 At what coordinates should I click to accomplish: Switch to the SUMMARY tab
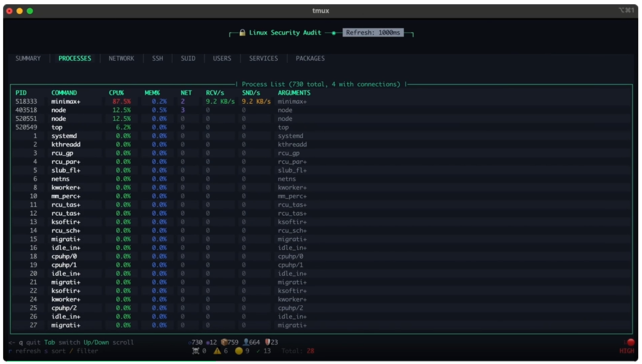click(28, 58)
